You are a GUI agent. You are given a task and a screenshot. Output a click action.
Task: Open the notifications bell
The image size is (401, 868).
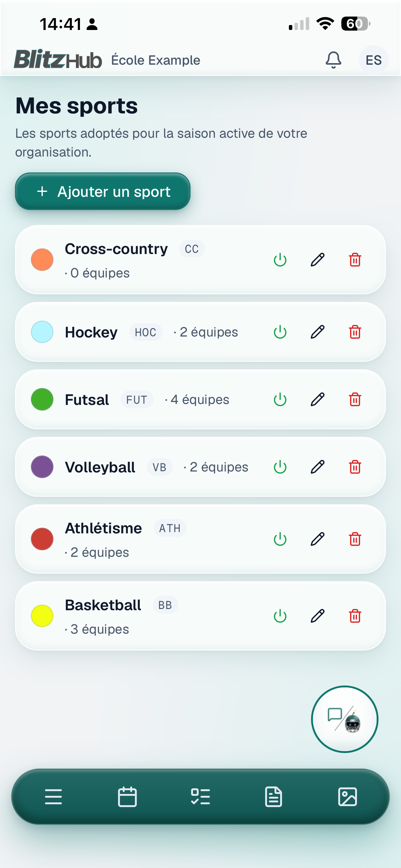coord(333,60)
